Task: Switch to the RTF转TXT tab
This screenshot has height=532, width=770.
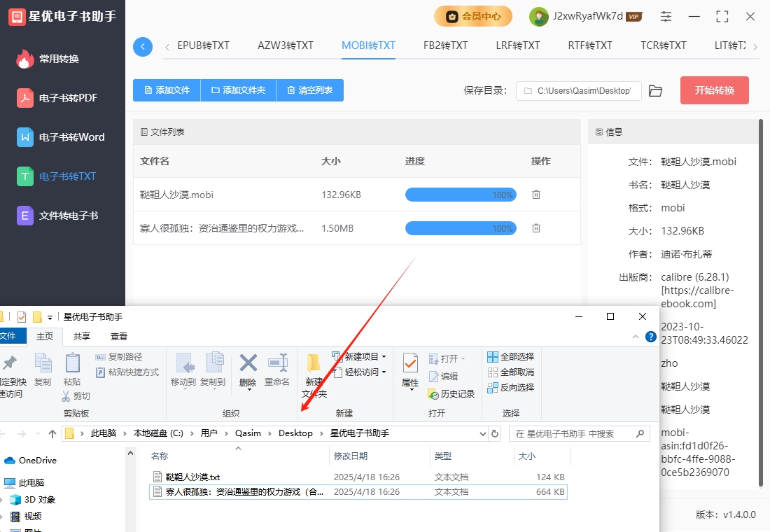Action: click(590, 45)
